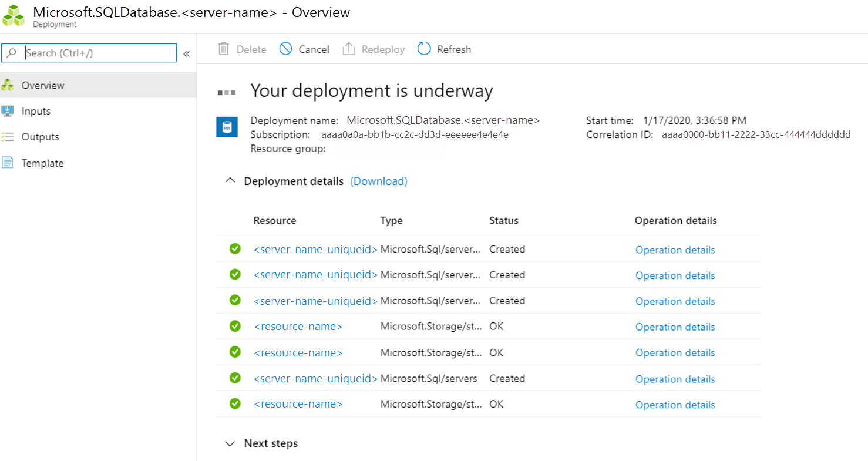Click the Redeploy button label

[x=383, y=49]
